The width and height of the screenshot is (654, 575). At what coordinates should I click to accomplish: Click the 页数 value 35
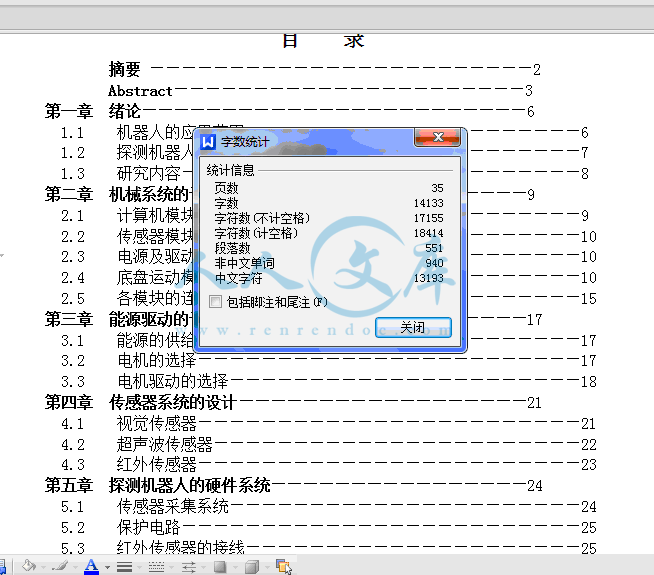pyautogui.click(x=437, y=188)
